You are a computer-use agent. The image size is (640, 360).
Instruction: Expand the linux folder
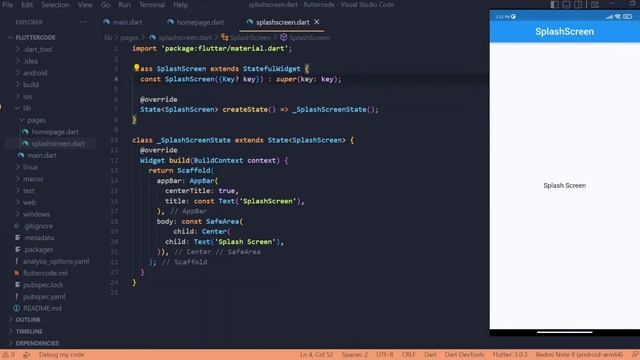click(30, 167)
